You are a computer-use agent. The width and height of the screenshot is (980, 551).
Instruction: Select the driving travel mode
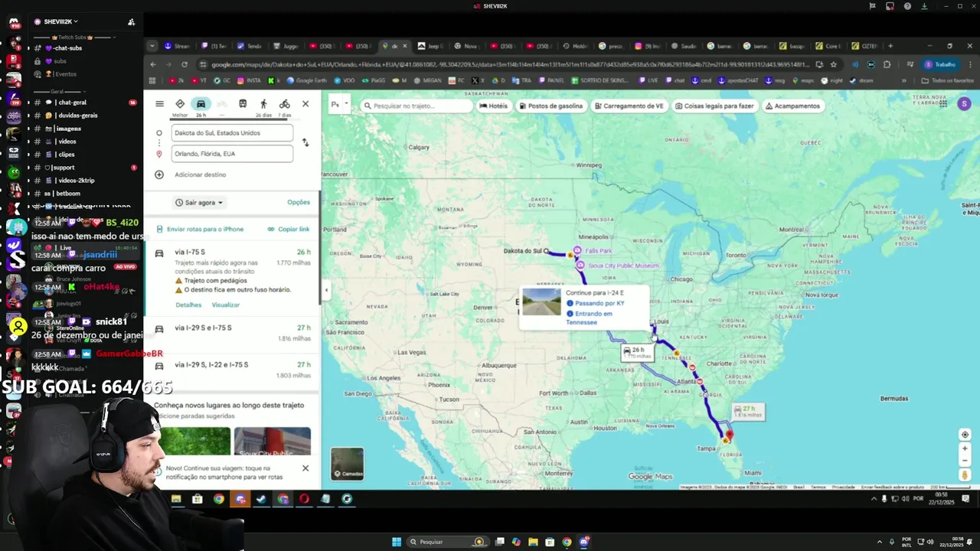(x=201, y=104)
